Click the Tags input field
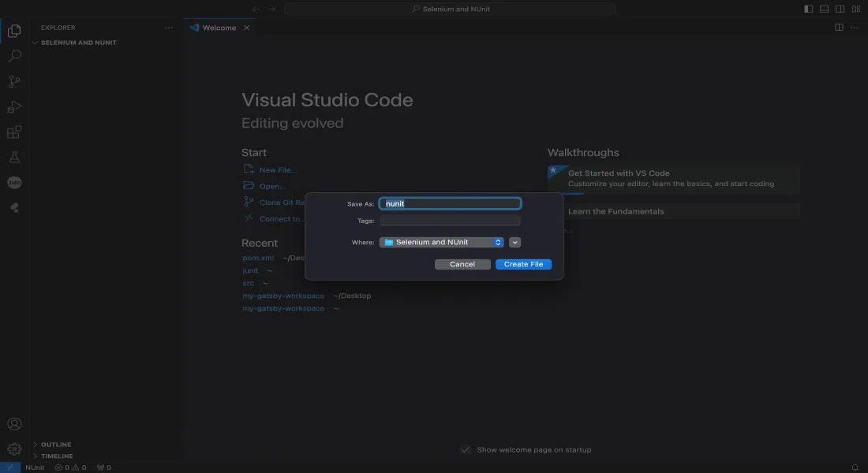 [450, 220]
